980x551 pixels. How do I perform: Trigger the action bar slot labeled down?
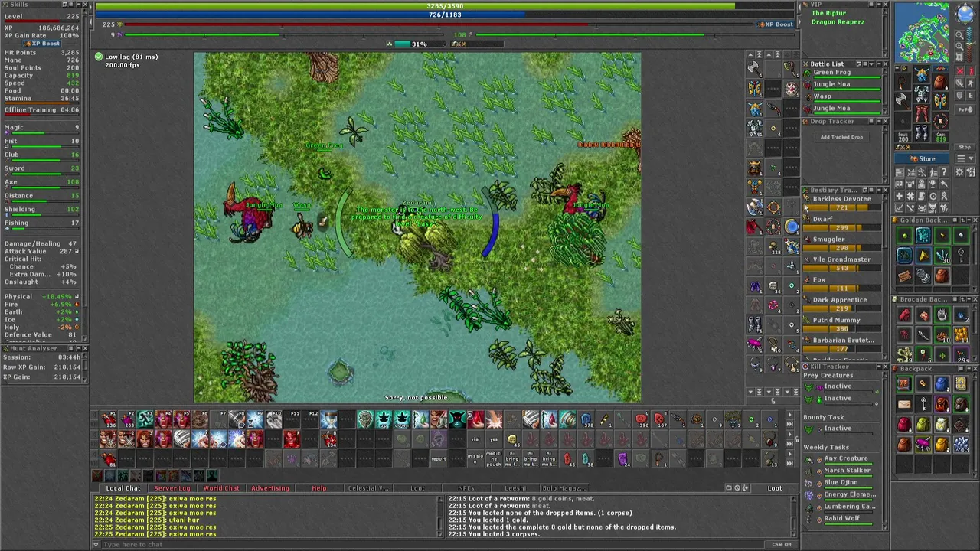coord(402,418)
